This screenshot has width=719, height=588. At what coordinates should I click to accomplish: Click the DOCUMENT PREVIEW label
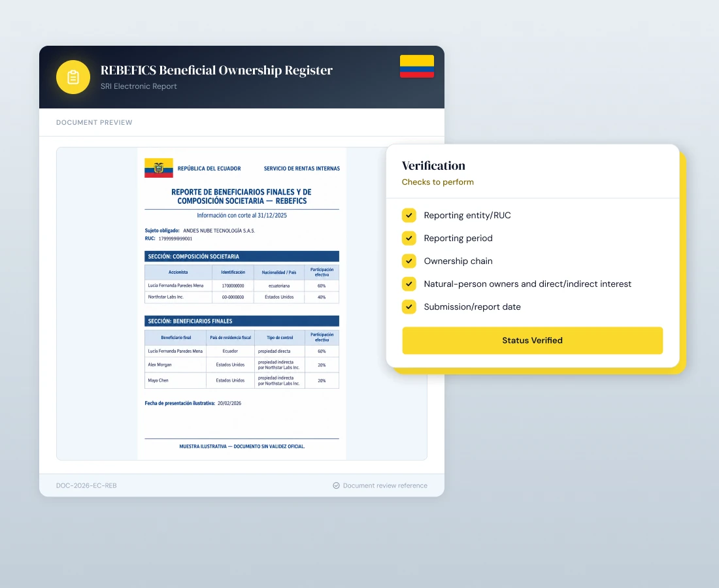pyautogui.click(x=94, y=122)
